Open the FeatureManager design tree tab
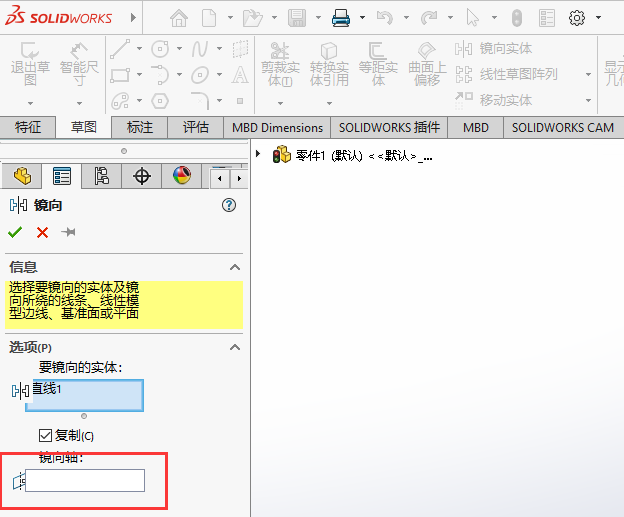 tap(22, 176)
